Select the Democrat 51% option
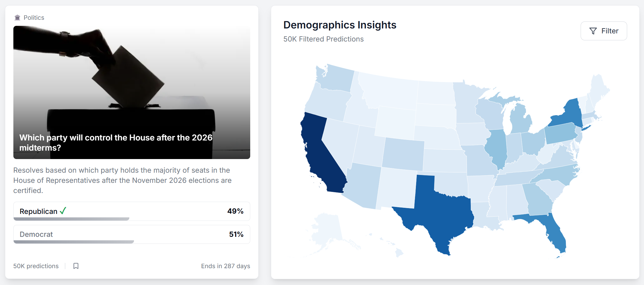 132,234
